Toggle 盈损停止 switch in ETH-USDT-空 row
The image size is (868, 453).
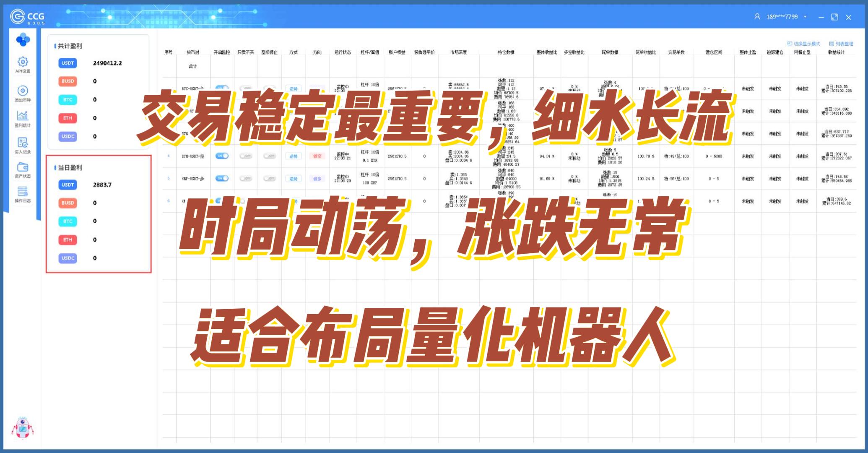pos(269,156)
